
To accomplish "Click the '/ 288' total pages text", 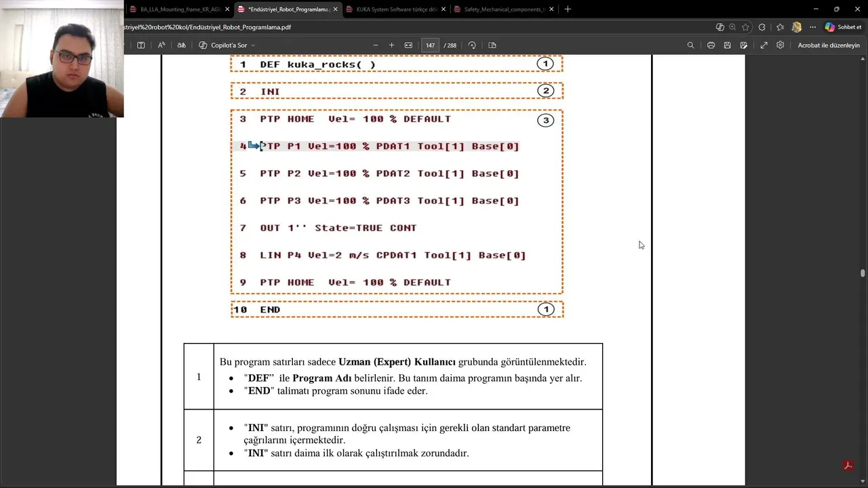I will click(450, 45).
